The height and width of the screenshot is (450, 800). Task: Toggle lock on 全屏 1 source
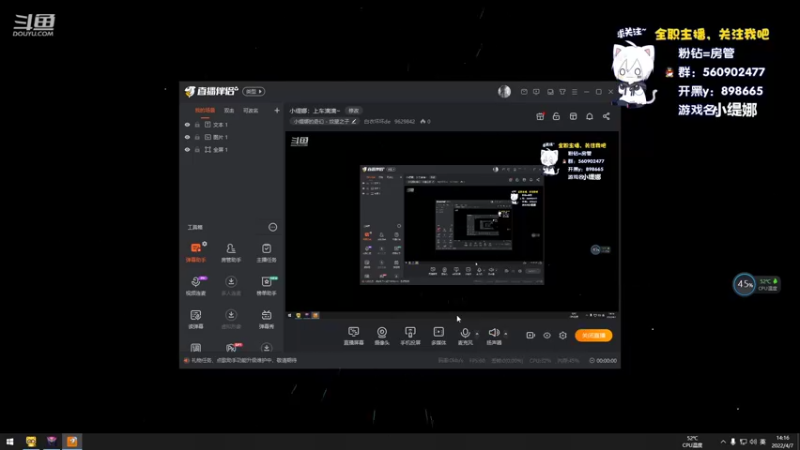click(x=197, y=149)
